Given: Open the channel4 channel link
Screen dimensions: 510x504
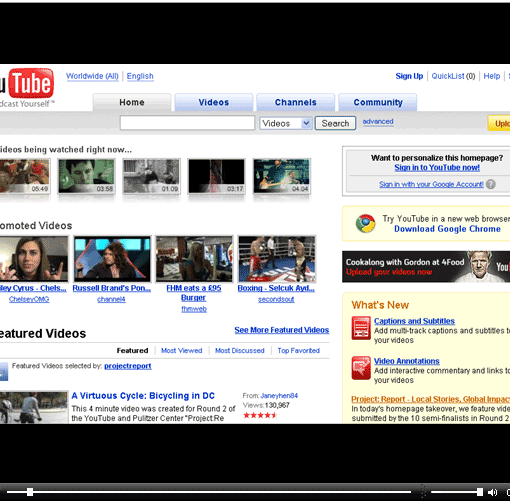Looking at the screenshot, I should [x=111, y=299].
